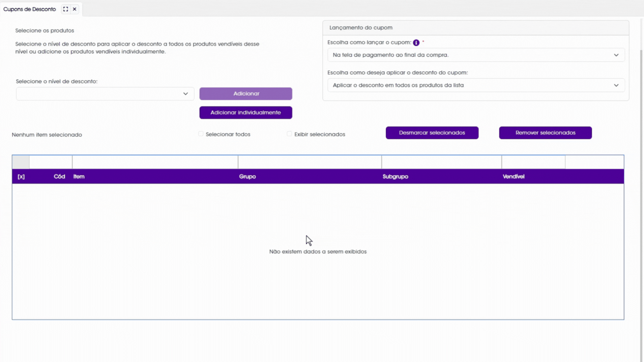The width and height of the screenshot is (644, 362).
Task: Switch to the Cupons de Desconto tab
Action: tap(30, 9)
